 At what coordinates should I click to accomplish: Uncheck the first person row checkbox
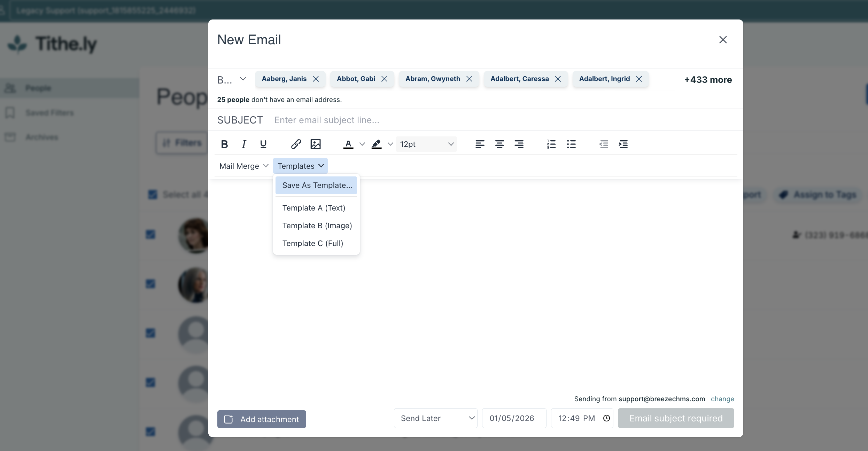click(x=150, y=235)
